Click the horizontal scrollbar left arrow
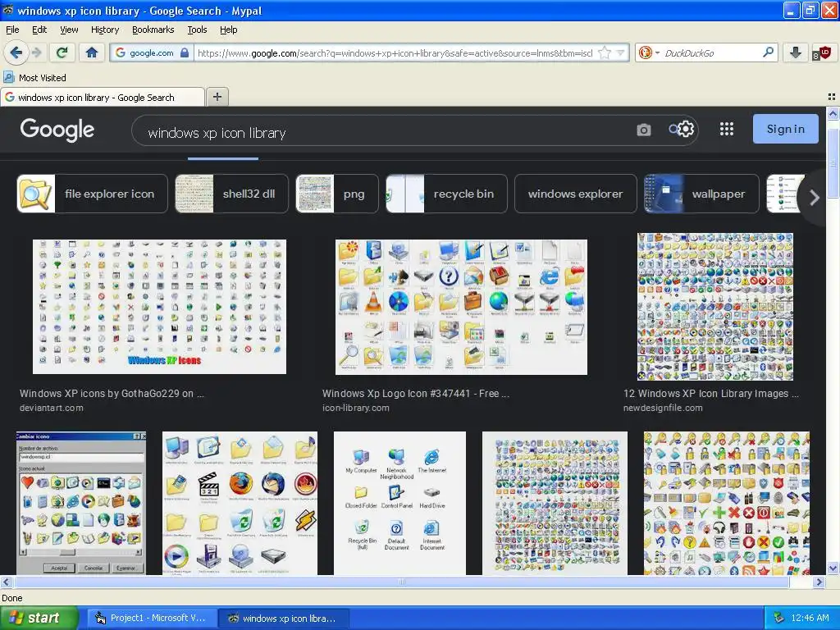 coord(6,582)
